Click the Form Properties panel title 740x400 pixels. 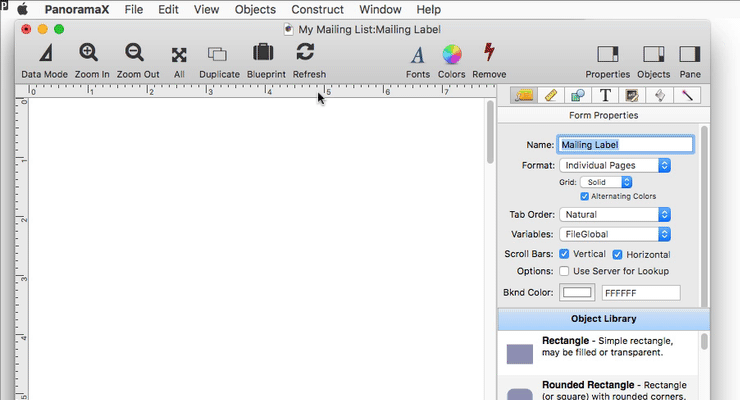pos(604,115)
